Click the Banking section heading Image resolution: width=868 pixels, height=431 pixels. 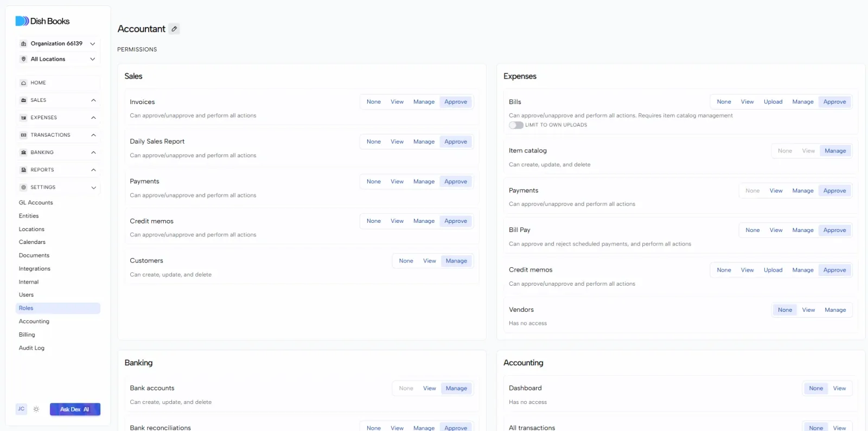pyautogui.click(x=138, y=363)
